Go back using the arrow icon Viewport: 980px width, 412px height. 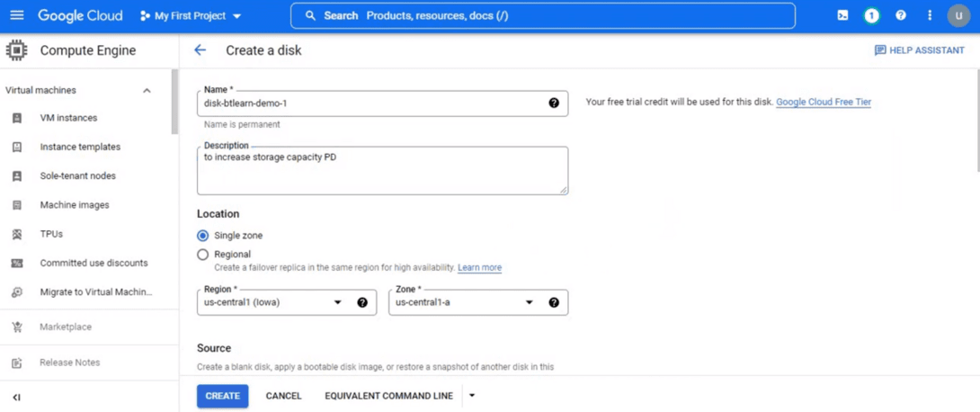pos(200,50)
